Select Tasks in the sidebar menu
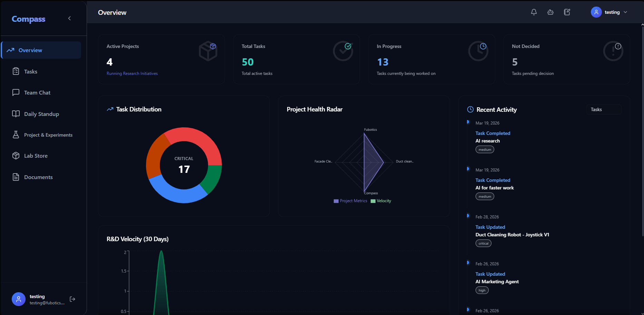The height and width of the screenshot is (315, 644). click(31, 71)
